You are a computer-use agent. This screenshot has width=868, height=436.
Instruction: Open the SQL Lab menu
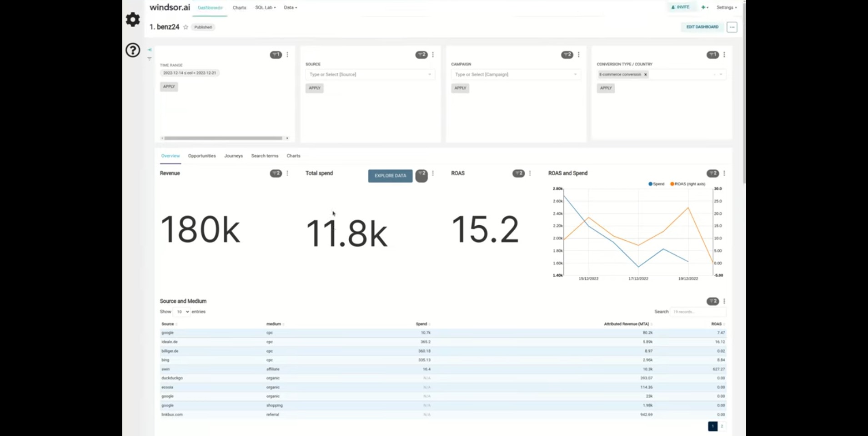pyautogui.click(x=266, y=8)
